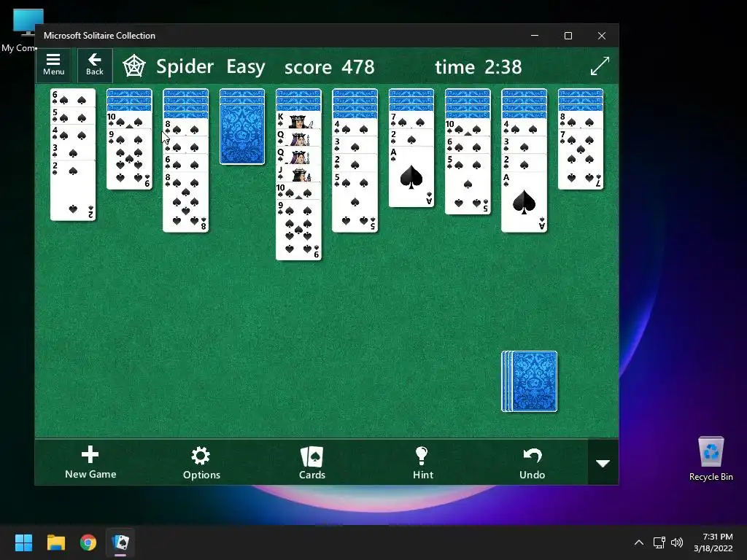
Task: Select the 6 of spades atop first column
Action: click(73, 98)
